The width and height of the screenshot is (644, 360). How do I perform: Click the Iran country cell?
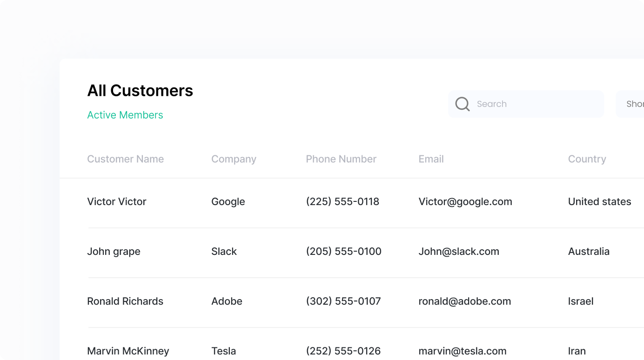[577, 351]
